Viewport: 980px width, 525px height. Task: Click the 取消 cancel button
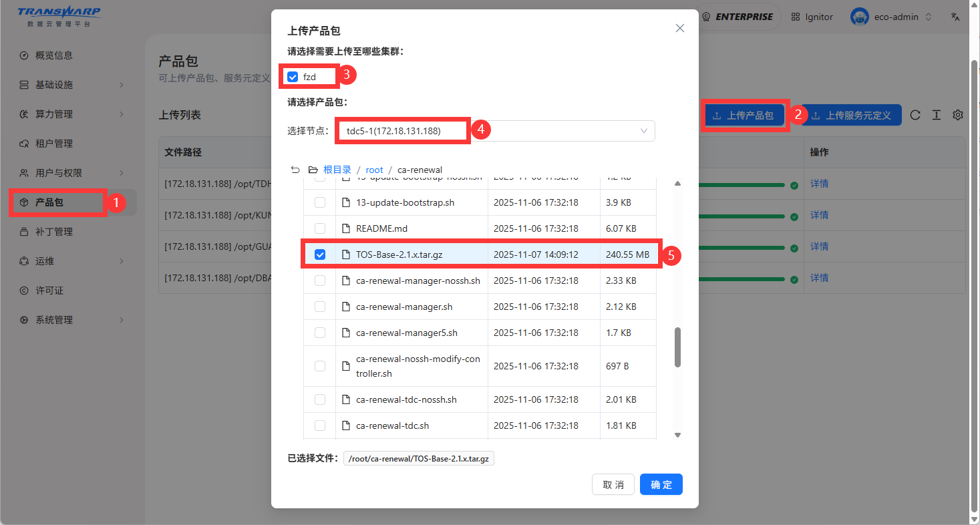tap(613, 484)
